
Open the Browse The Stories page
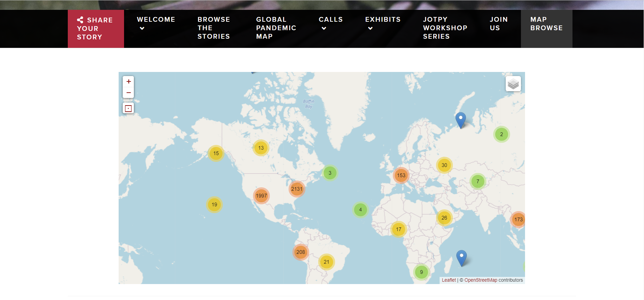click(x=214, y=28)
